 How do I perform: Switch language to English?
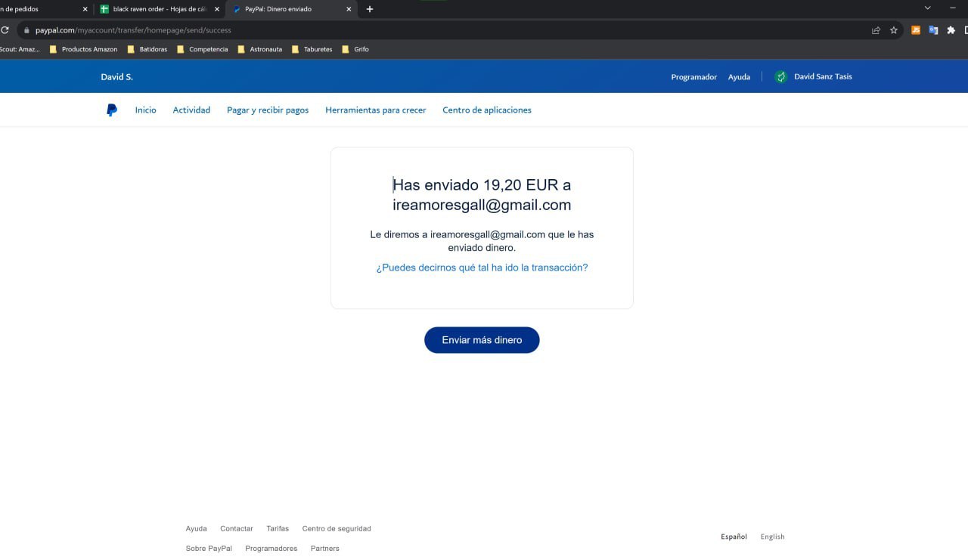pyautogui.click(x=772, y=537)
